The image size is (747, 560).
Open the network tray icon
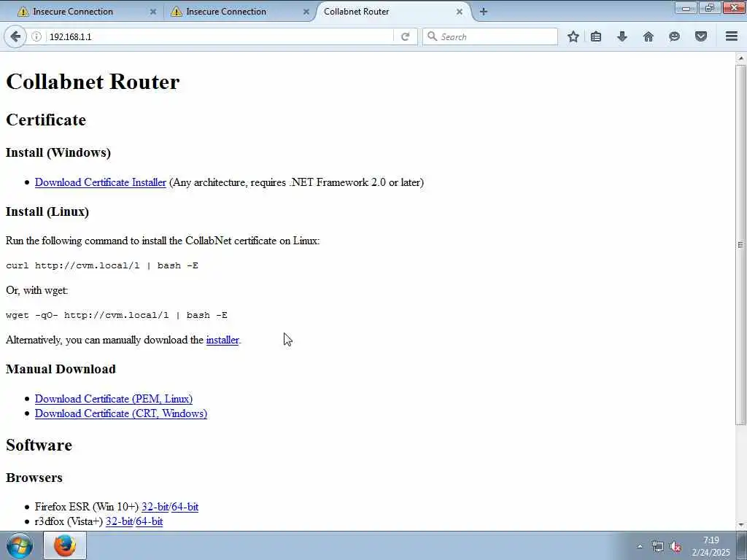click(x=658, y=547)
